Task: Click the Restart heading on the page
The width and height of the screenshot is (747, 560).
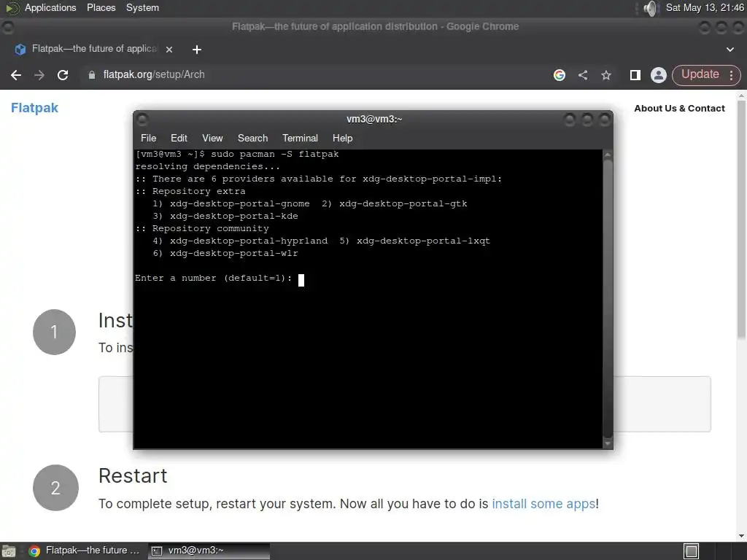Action: pos(133,475)
